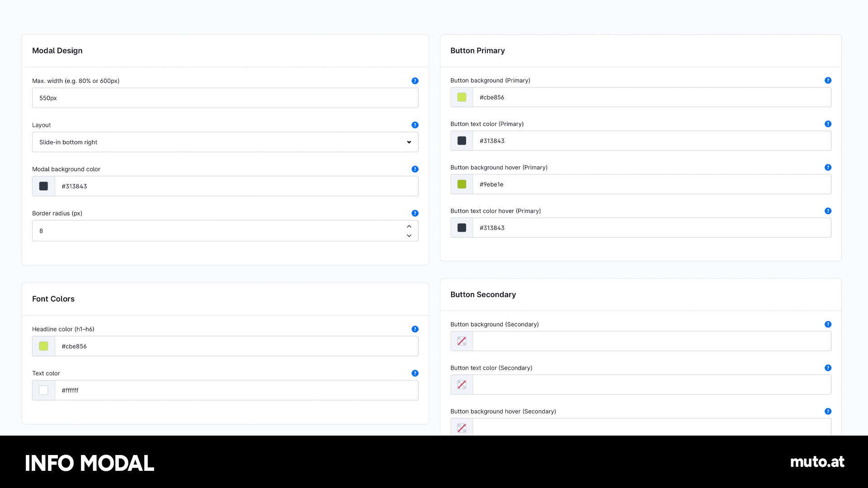This screenshot has height=488, width=868.
Task: Show help for Modal background color
Action: 415,169
